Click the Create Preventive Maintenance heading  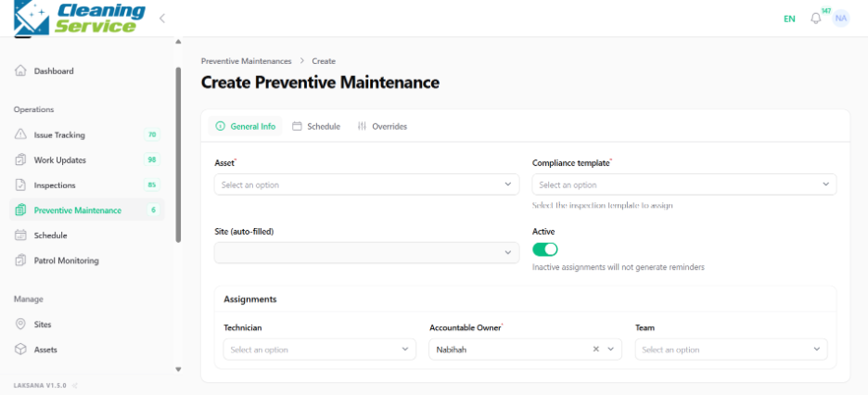pyautogui.click(x=320, y=83)
